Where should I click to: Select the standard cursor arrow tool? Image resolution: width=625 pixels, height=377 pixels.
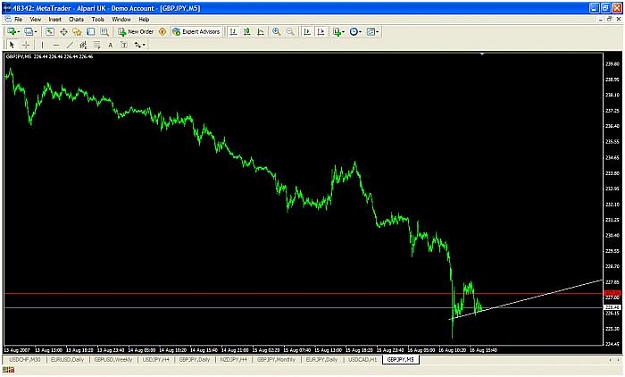[12, 45]
